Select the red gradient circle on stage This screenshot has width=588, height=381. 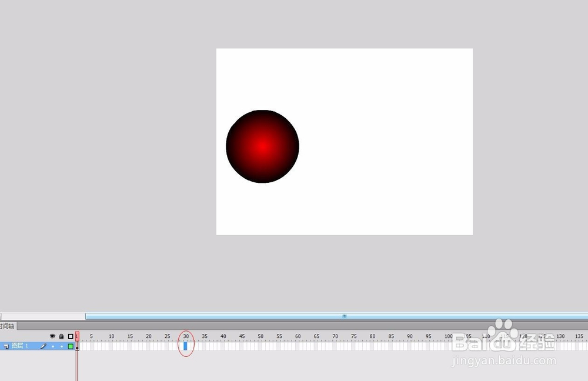[262, 146]
